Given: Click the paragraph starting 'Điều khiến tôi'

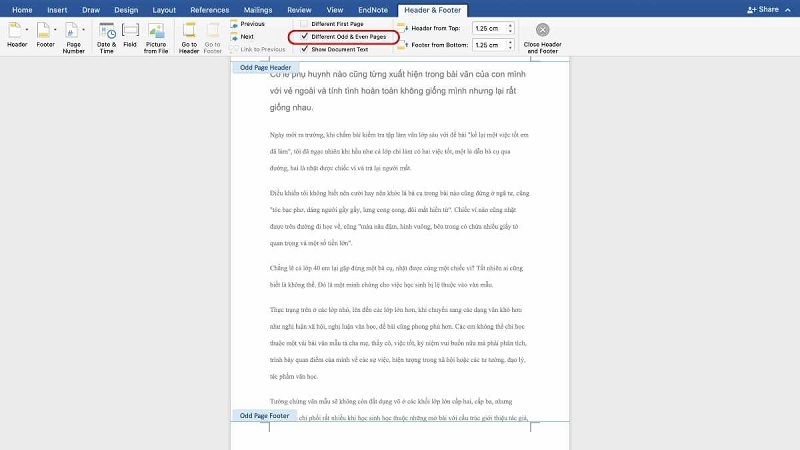Looking at the screenshot, I should point(399,218).
